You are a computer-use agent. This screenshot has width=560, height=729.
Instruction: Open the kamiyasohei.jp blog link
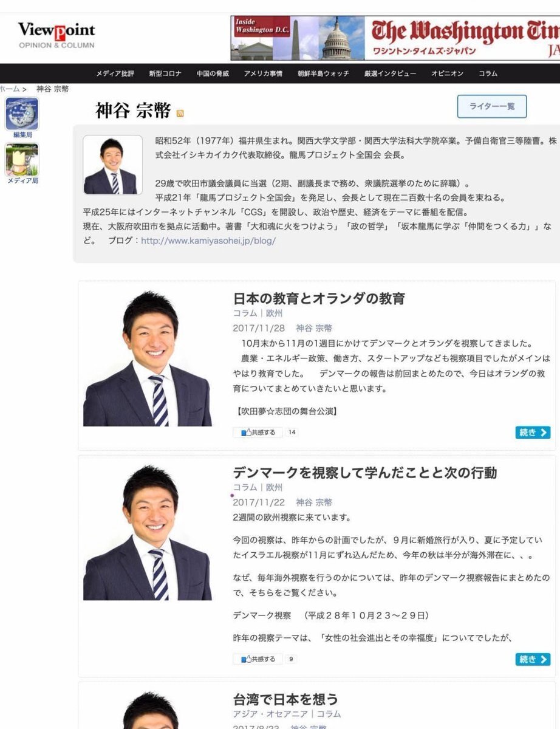pos(208,241)
